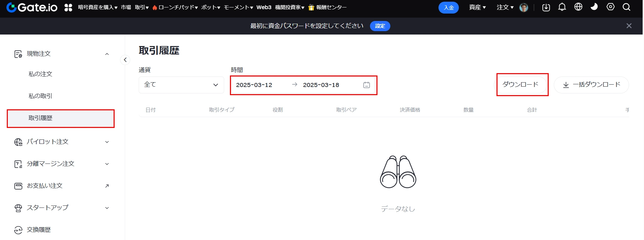Open the モーメント menu

tap(238, 7)
